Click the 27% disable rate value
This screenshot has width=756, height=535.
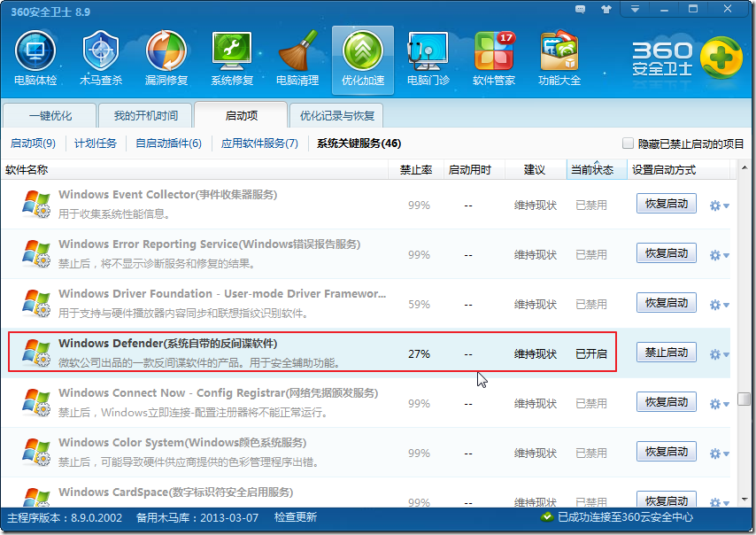(x=419, y=354)
